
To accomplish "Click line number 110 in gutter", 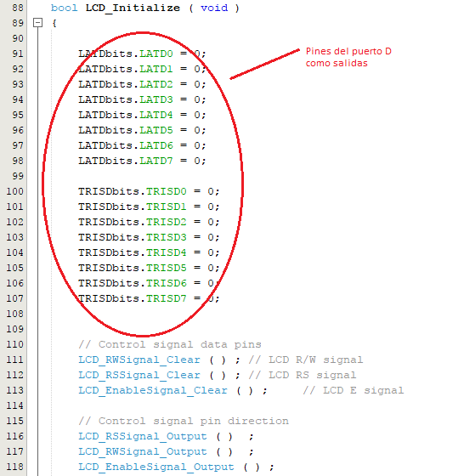I will (x=14, y=344).
